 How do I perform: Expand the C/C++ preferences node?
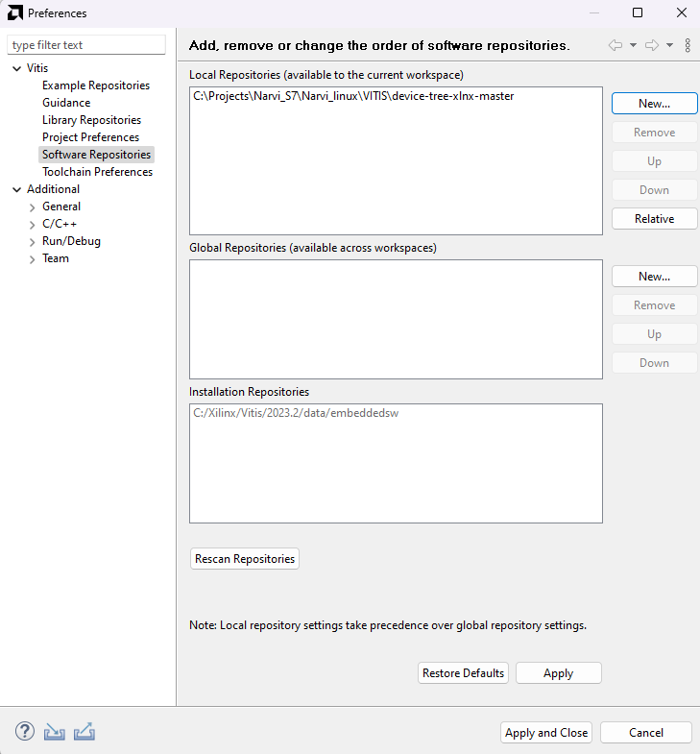click(32, 224)
